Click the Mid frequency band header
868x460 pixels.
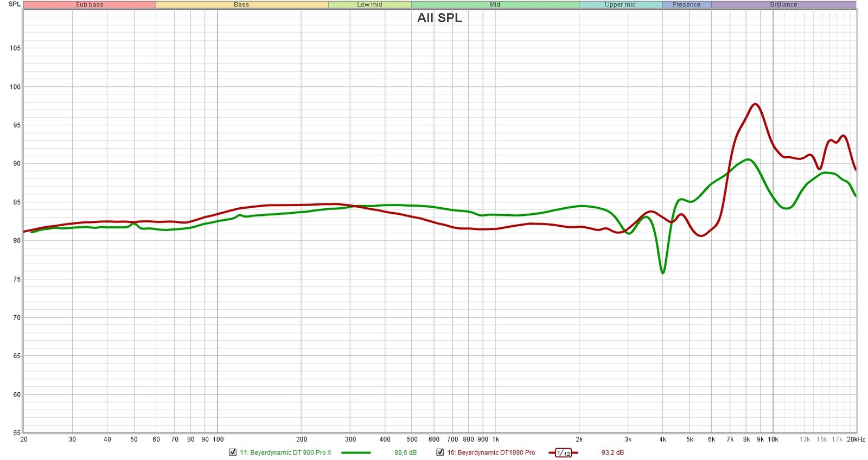point(495,4)
